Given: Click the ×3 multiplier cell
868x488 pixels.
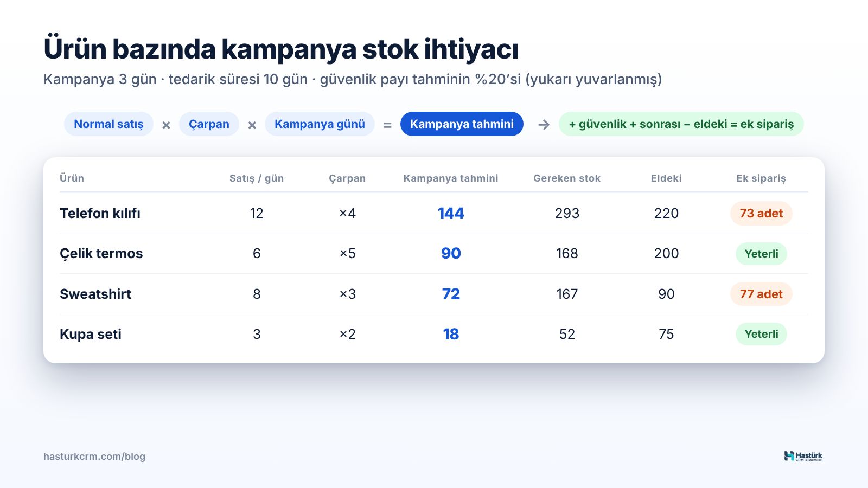Looking at the screenshot, I should [347, 294].
